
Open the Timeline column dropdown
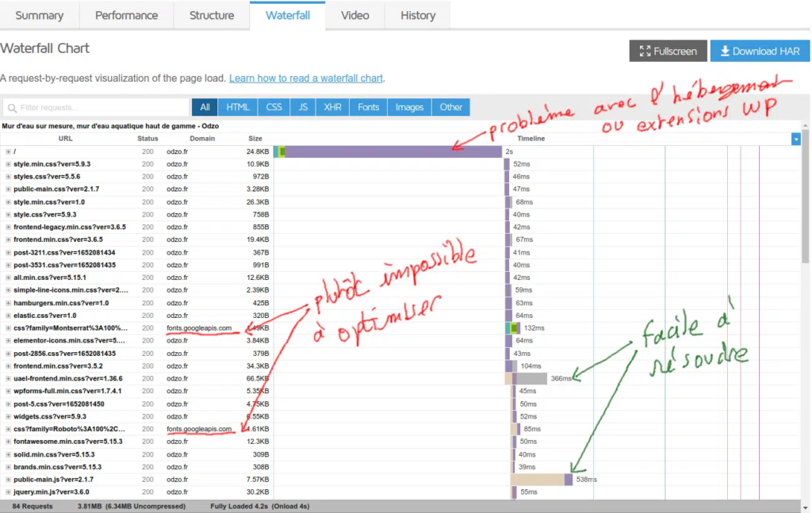tap(797, 138)
